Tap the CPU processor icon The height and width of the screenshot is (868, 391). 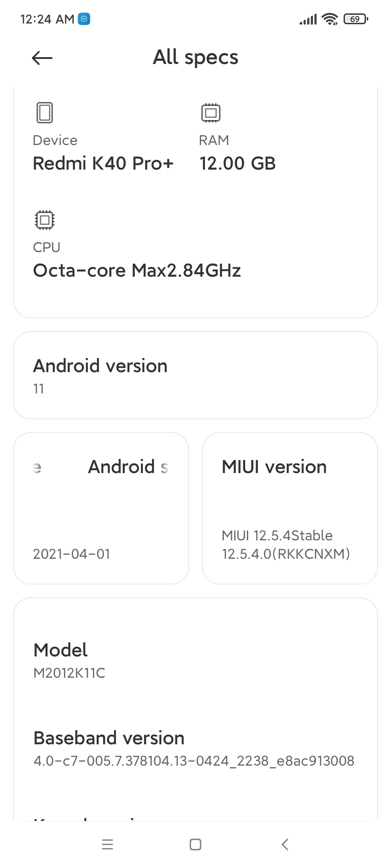45,220
